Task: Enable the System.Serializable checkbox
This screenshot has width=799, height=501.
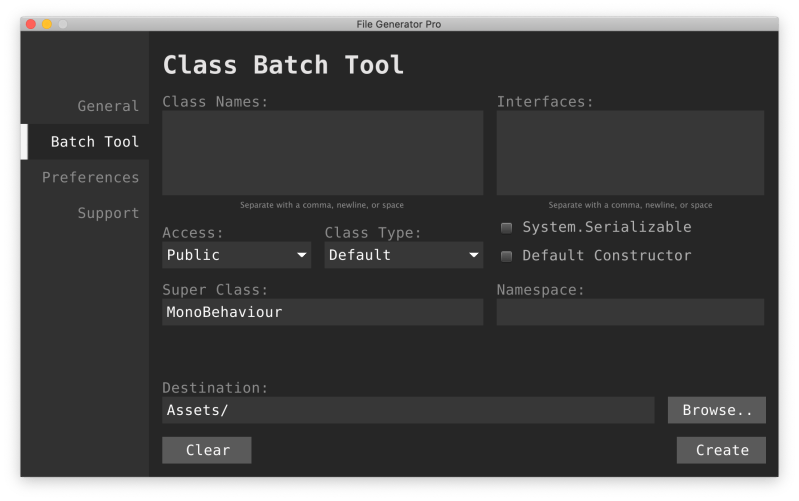Action: coord(507,228)
